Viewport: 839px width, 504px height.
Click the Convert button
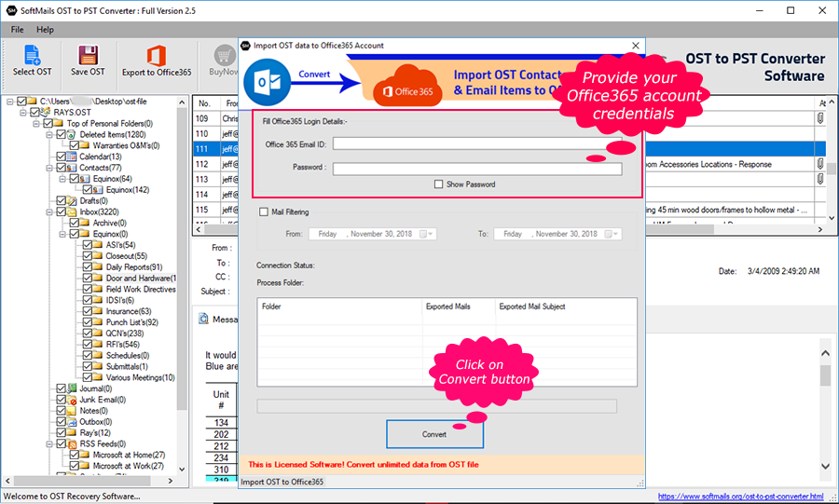[x=434, y=434]
